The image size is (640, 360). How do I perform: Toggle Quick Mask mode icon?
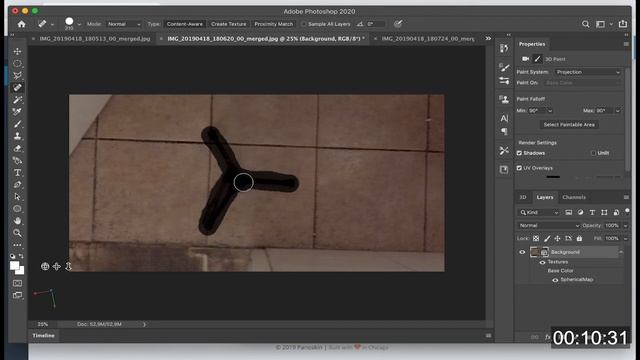[17, 283]
